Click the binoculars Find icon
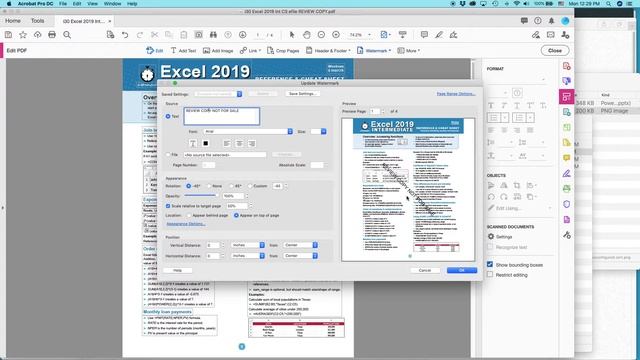This screenshot has height=360, width=640. tap(213, 35)
